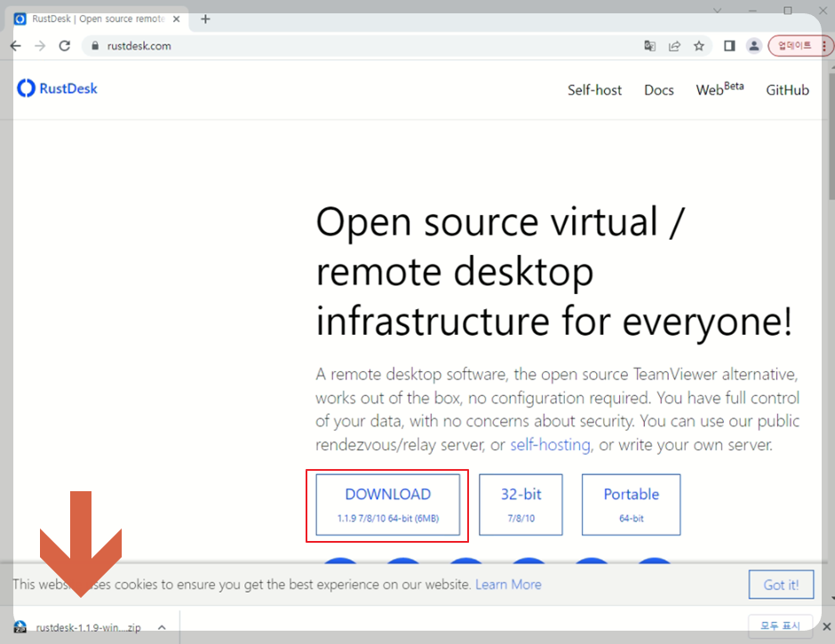Click the 32-bit download button
The image size is (835, 644).
tap(521, 505)
